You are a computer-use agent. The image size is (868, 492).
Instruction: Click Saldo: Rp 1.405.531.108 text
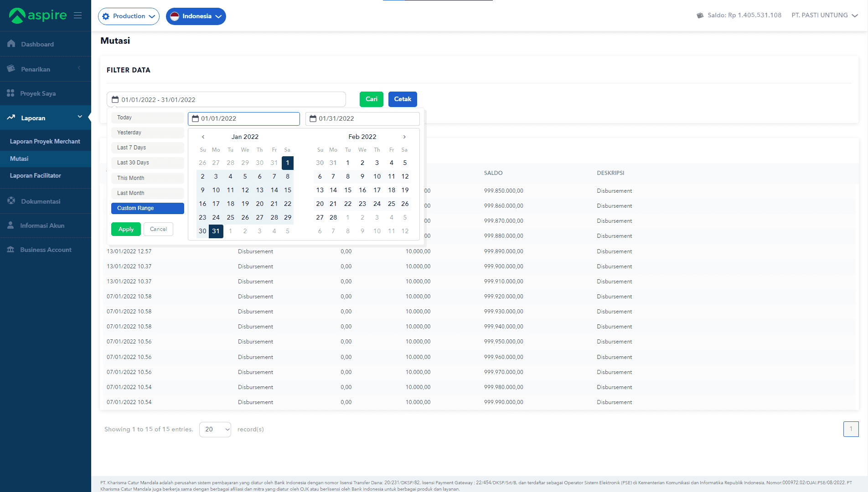tap(744, 15)
